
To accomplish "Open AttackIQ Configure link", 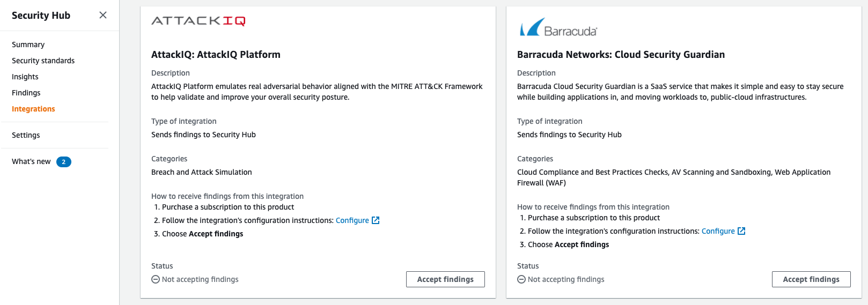I will [352, 220].
